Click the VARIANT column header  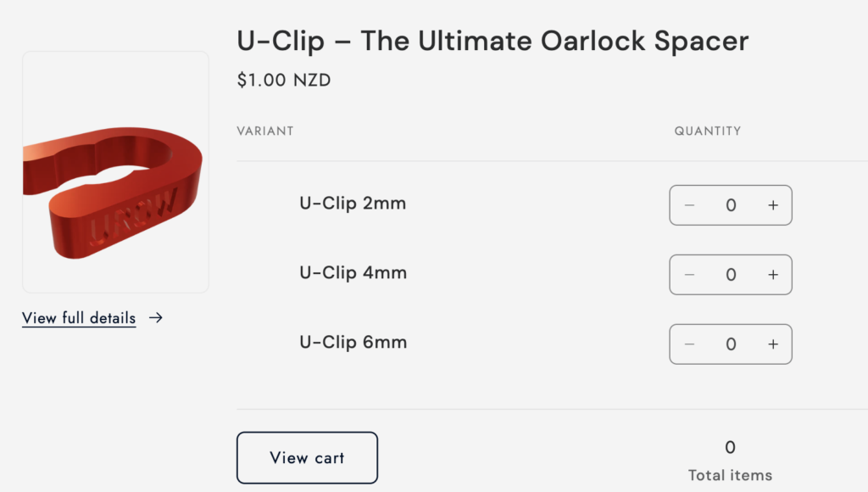tap(264, 131)
